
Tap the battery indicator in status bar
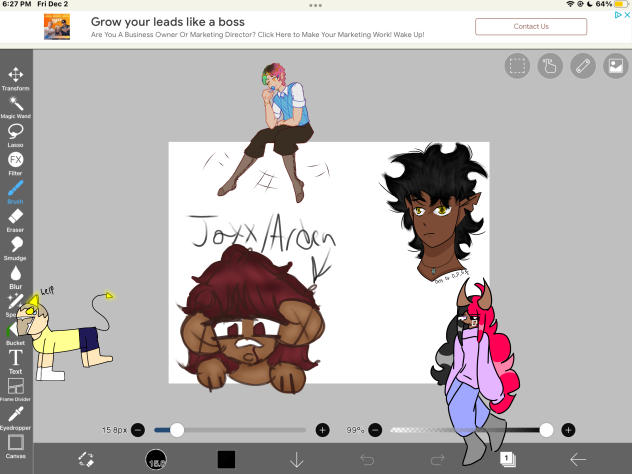(x=620, y=4)
